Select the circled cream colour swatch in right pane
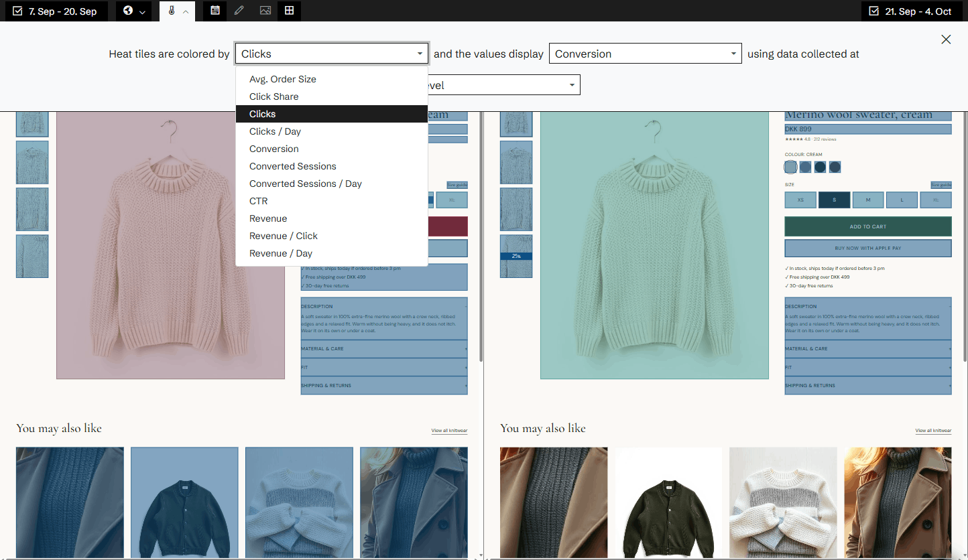 pos(791,167)
